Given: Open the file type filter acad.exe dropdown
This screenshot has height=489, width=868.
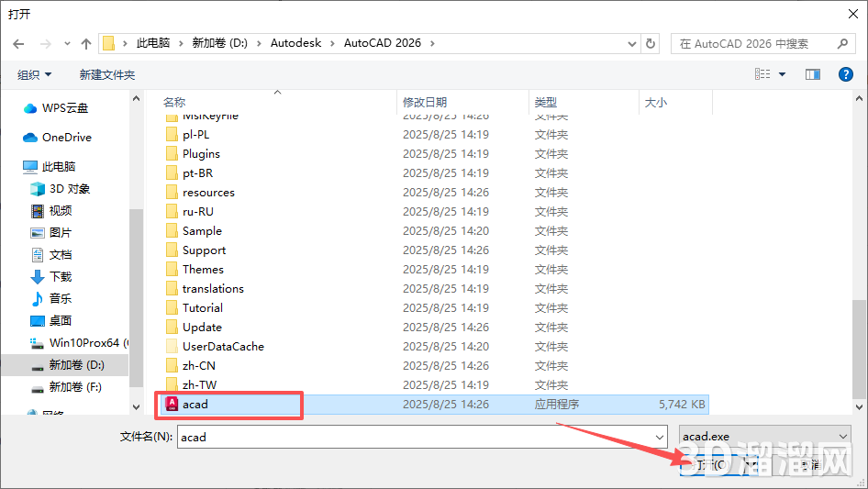Looking at the screenshot, I should pyautogui.click(x=764, y=437).
